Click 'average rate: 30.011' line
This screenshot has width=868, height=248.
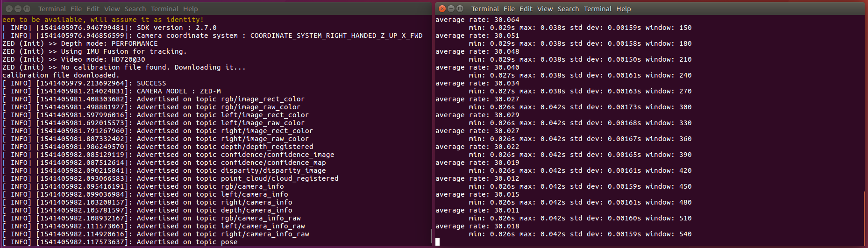coord(477,210)
